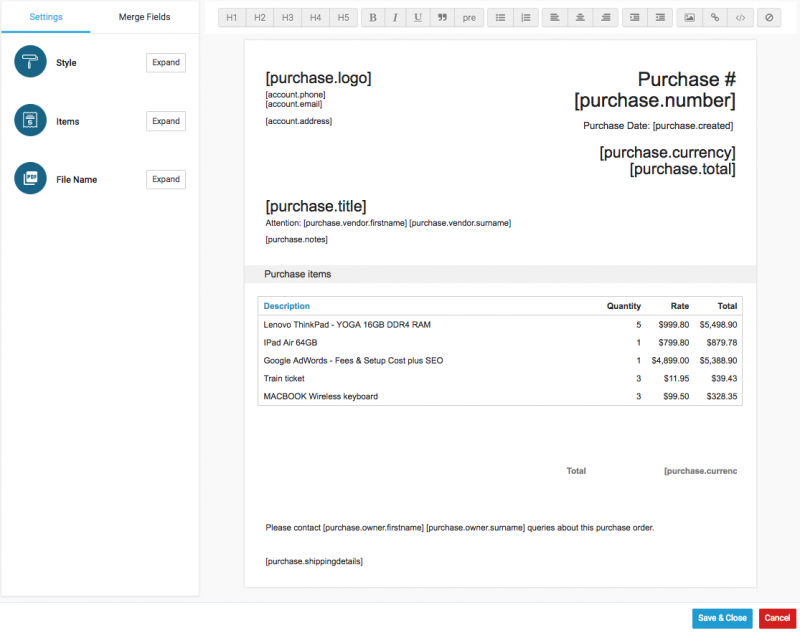Center-align the selected text
Viewport: 800px width, 633px height.
[580, 18]
